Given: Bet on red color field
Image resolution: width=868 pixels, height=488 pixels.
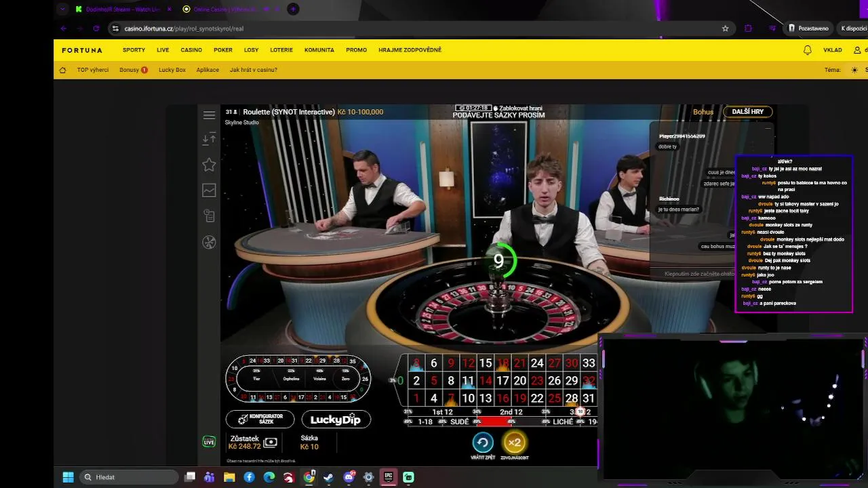Looking at the screenshot, I should point(494,422).
